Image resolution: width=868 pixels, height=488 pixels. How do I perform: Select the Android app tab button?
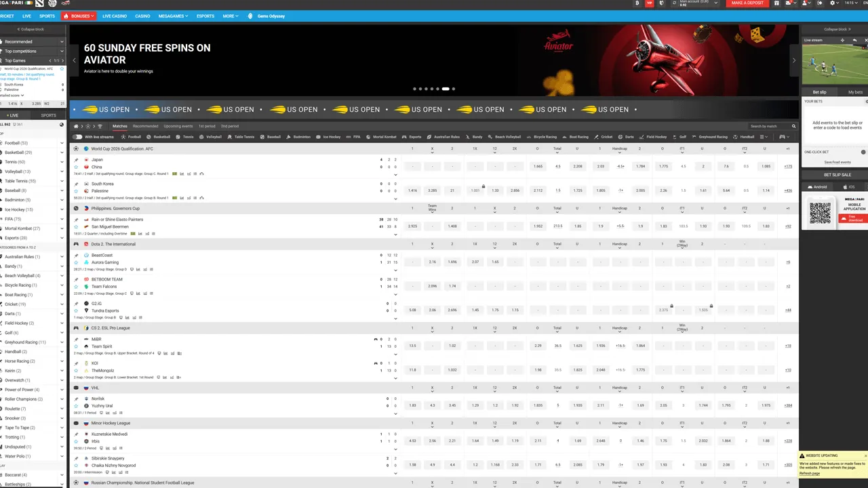click(818, 187)
